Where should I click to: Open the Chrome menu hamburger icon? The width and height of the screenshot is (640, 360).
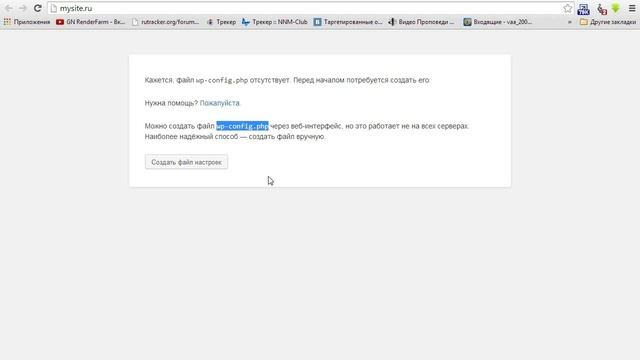pyautogui.click(x=632, y=8)
